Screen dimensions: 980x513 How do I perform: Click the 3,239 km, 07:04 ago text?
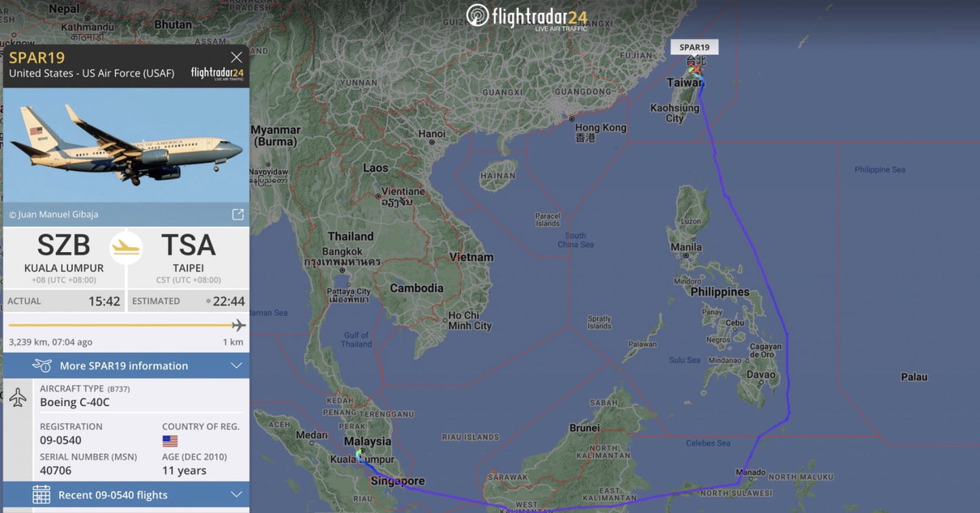[x=50, y=342]
